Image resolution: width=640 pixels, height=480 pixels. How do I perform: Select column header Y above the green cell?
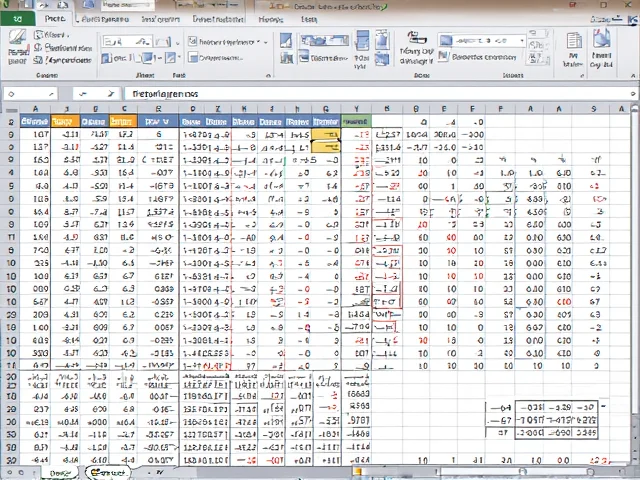[356, 109]
